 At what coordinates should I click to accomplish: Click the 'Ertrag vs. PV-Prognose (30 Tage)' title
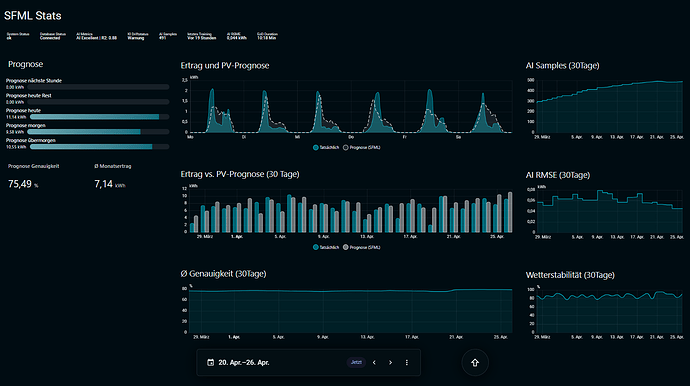coord(240,174)
